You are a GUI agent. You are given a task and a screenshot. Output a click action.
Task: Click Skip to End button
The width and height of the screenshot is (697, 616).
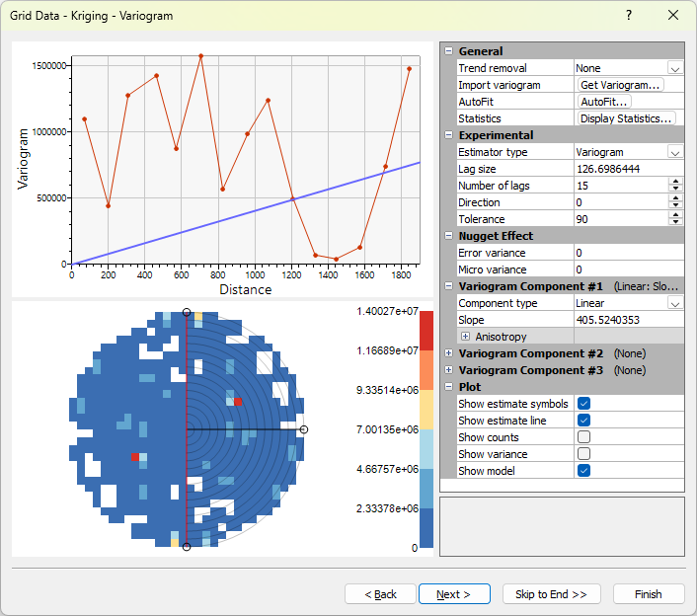click(551, 594)
